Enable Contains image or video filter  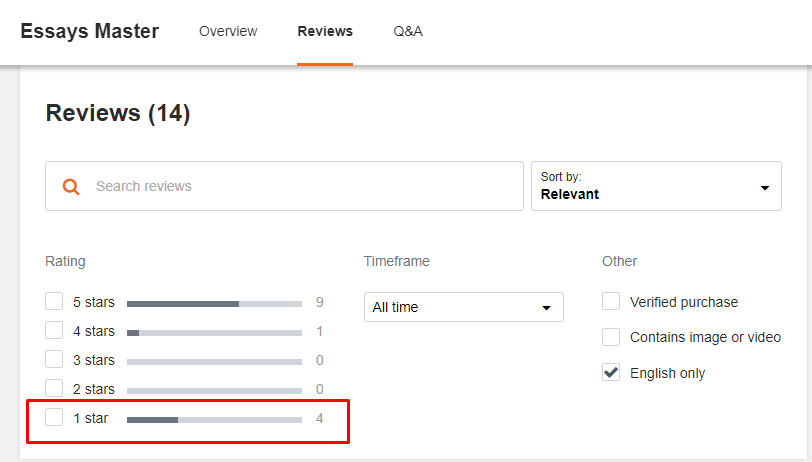[611, 337]
